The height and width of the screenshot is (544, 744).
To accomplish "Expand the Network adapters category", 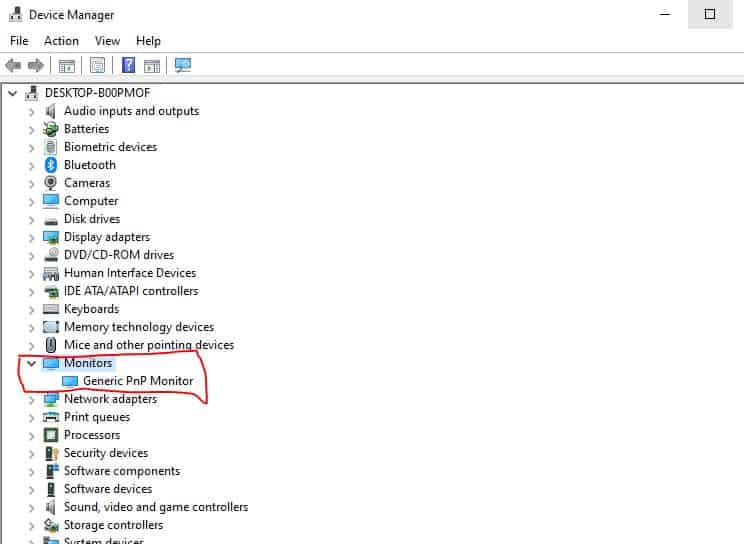I will click(31, 400).
